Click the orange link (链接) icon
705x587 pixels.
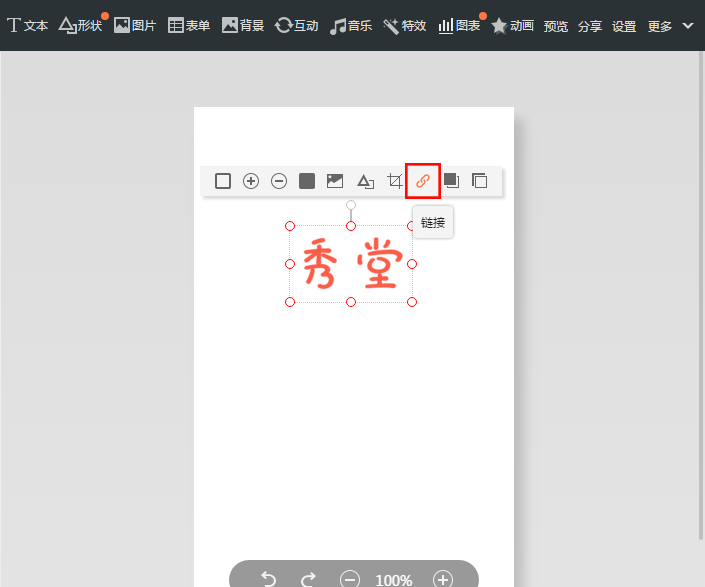[x=423, y=181]
